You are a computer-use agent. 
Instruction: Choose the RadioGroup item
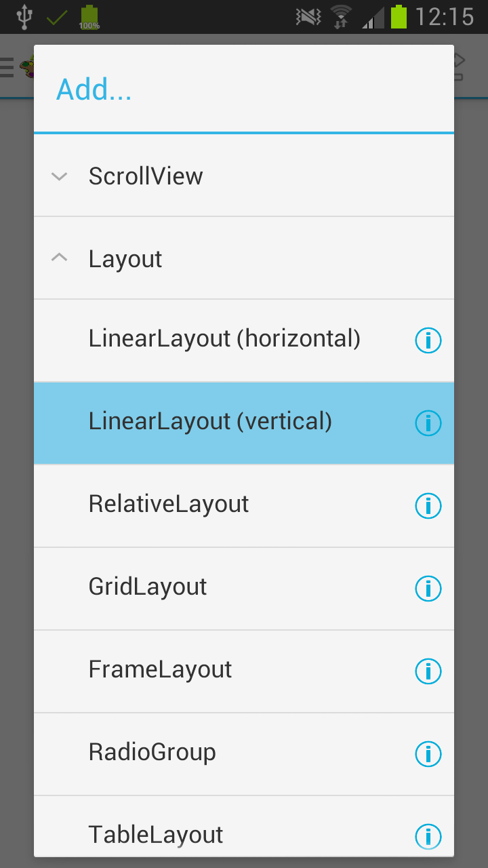[x=244, y=754]
